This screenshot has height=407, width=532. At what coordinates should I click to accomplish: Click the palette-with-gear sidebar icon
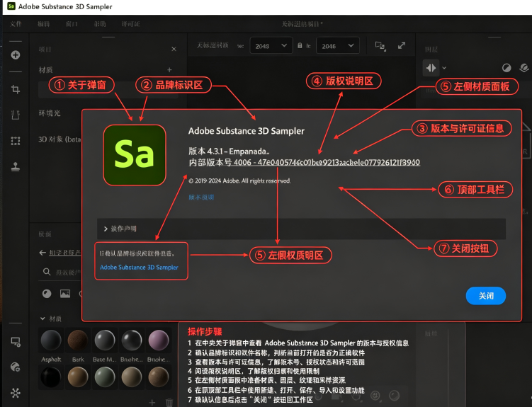[x=16, y=367]
